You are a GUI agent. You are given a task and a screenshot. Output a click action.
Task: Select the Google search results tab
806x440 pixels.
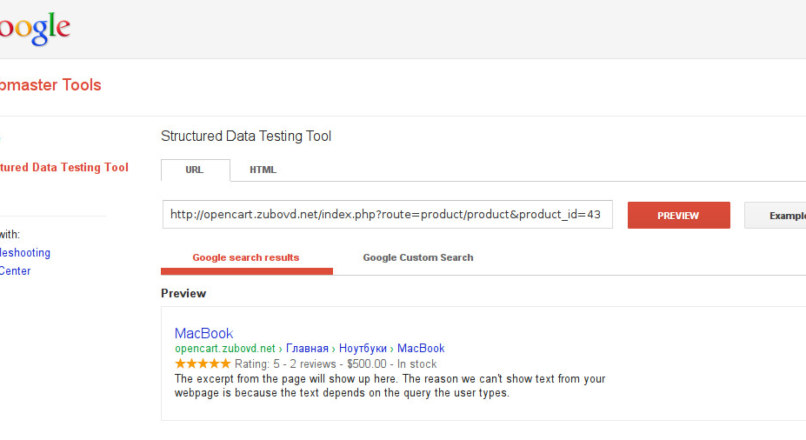tap(246, 260)
